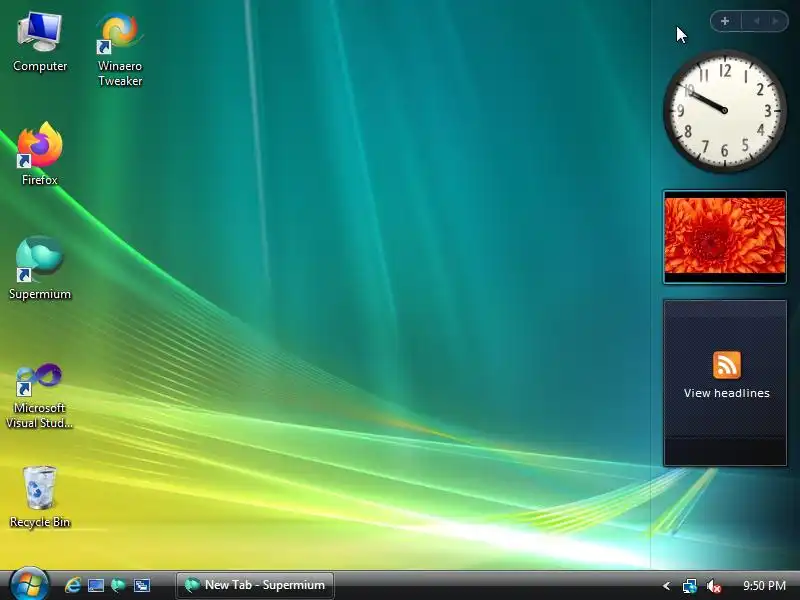This screenshot has height=600, width=800.
Task: Click the Switch Between Windows icon
Action: (142, 585)
